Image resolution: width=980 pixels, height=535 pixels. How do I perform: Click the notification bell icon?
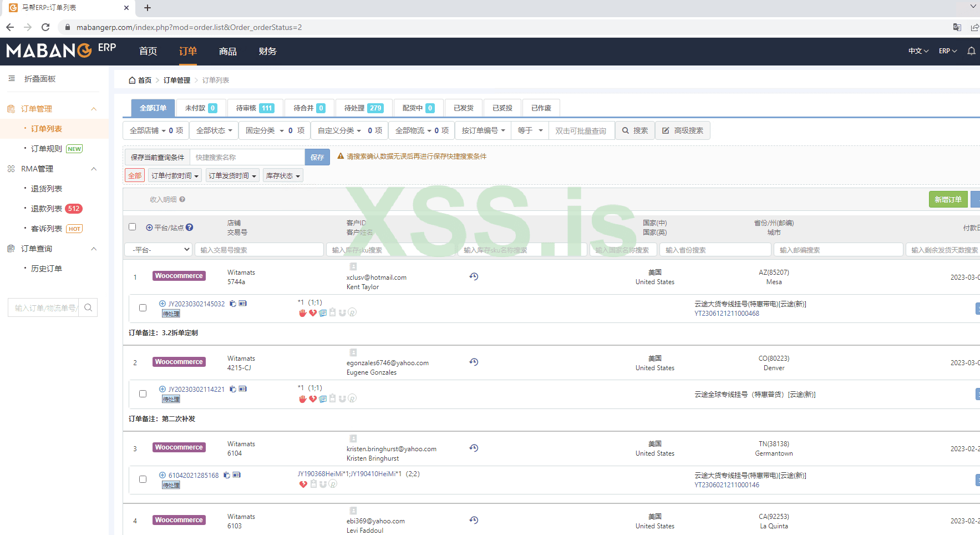971,51
